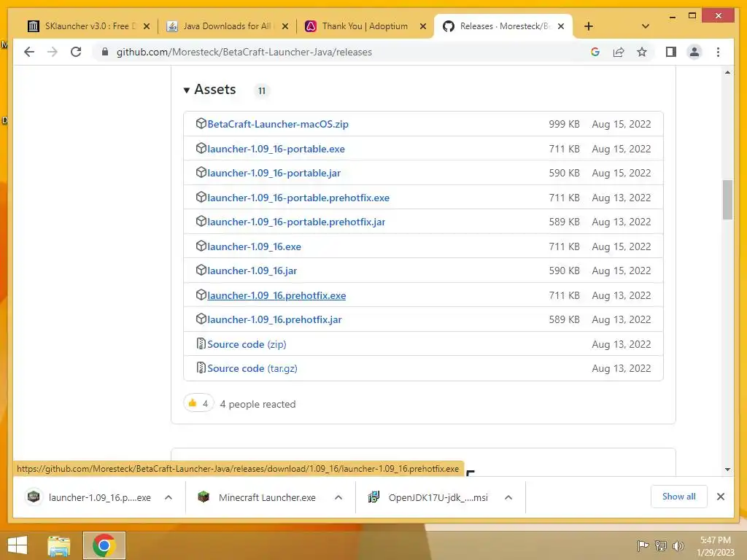Open File Explorer from taskbar
The width and height of the screenshot is (747, 560).
pos(58,545)
